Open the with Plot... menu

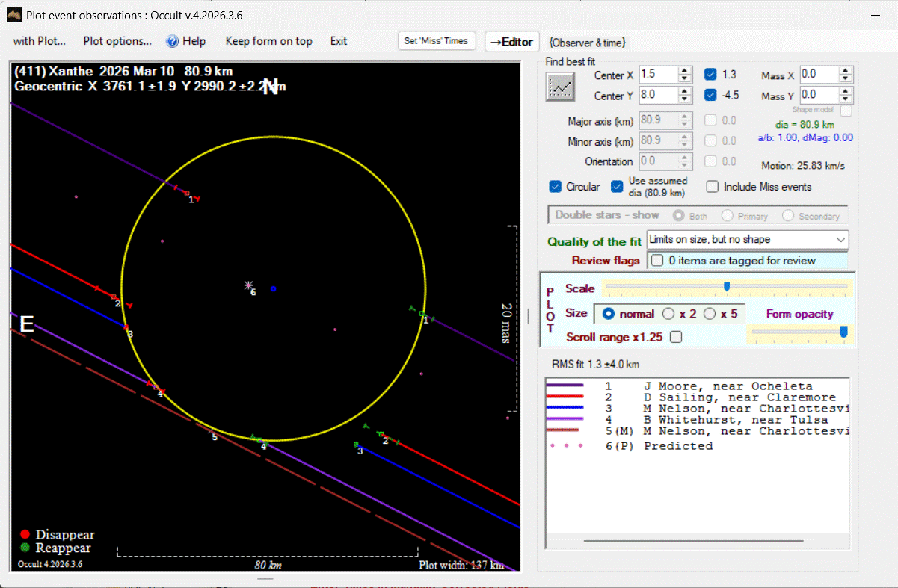click(x=40, y=41)
